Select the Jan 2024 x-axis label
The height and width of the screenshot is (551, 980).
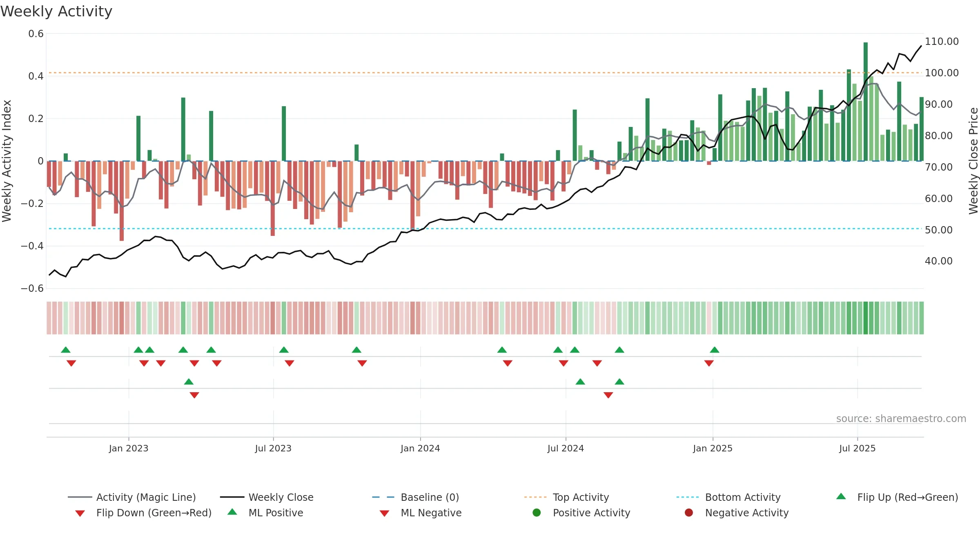[420, 448]
